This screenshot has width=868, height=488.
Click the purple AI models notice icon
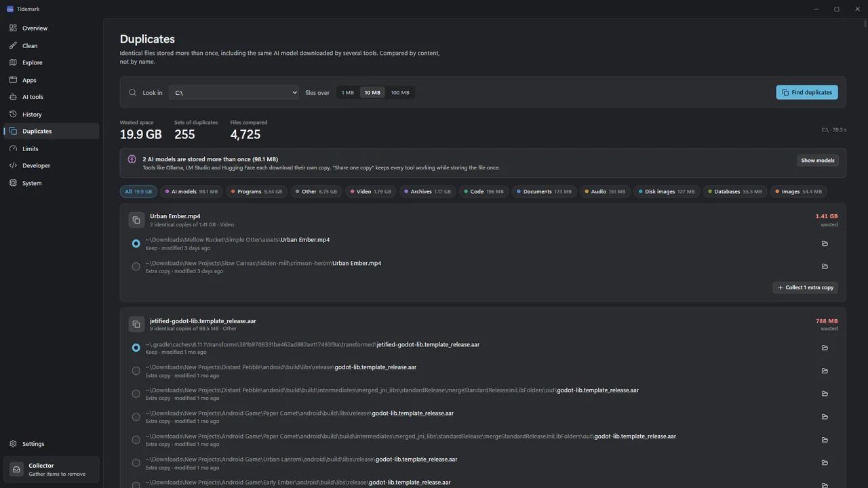click(132, 159)
